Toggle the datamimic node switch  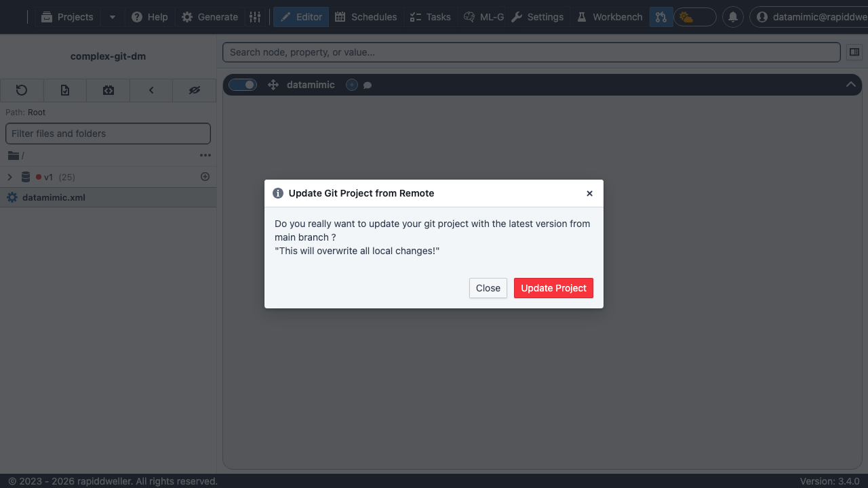tap(243, 85)
